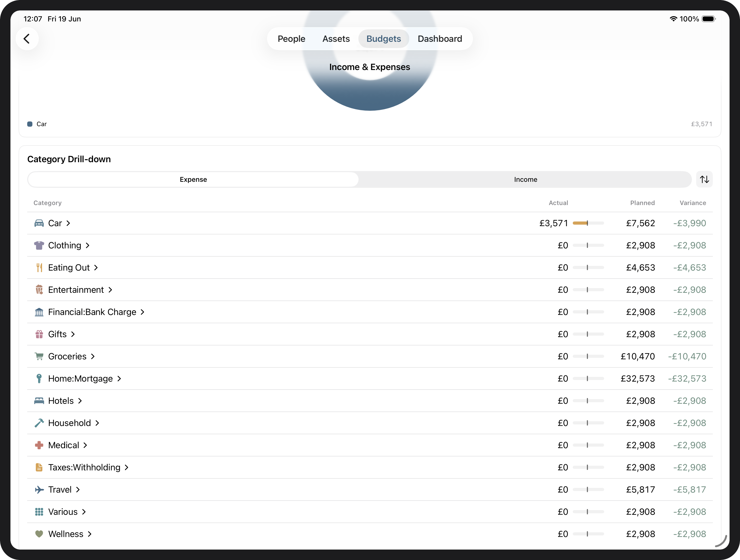Click the Entertainment popcorn icon

[x=39, y=290]
